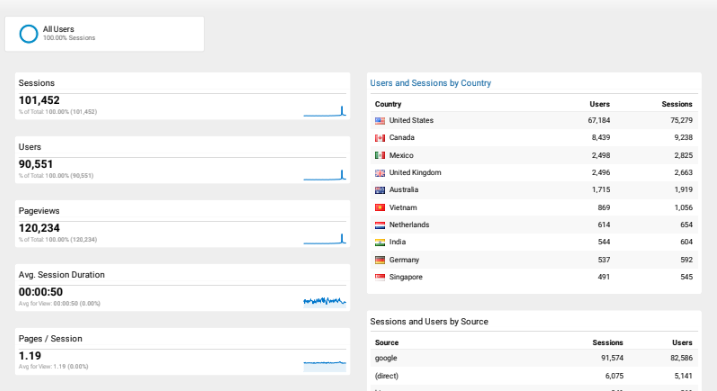Click the Avg. Session Duration widget title

click(62, 275)
